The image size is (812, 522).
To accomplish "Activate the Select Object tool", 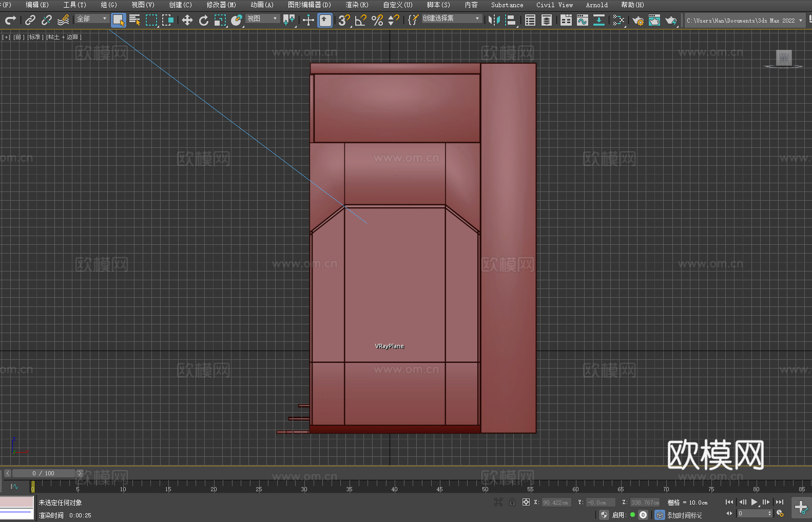I will (119, 20).
